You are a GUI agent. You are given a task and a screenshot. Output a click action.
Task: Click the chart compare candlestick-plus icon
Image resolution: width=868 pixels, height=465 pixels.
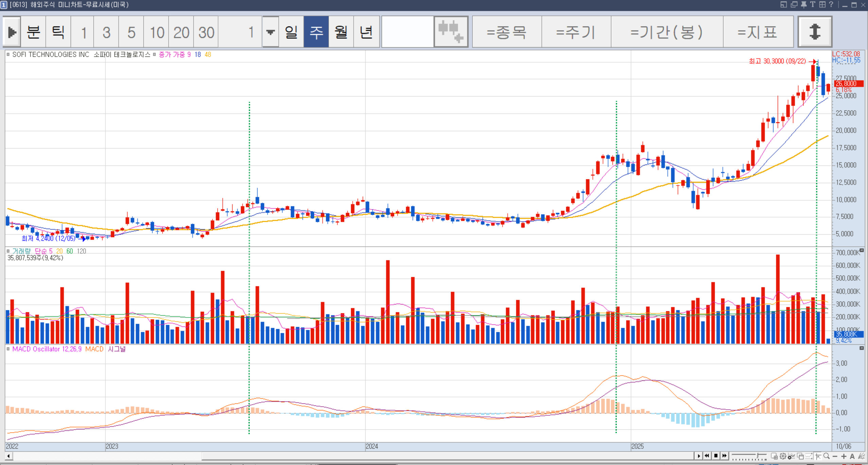451,32
